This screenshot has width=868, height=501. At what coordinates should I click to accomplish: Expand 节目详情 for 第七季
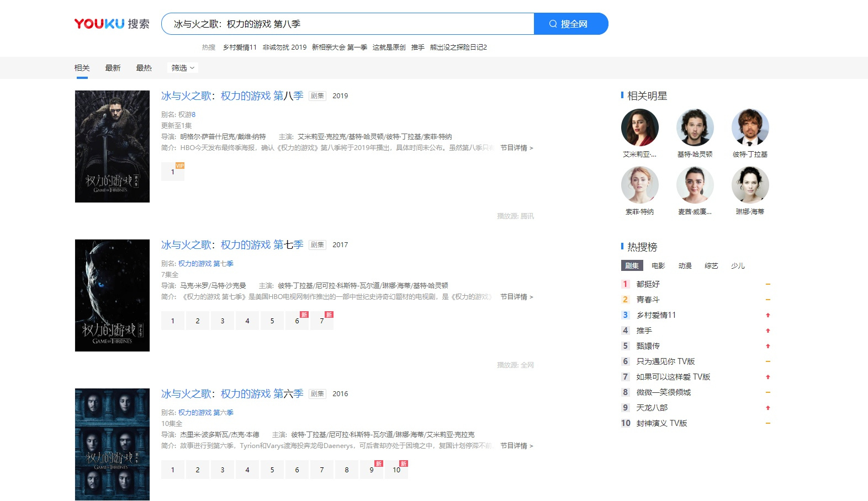coord(516,297)
